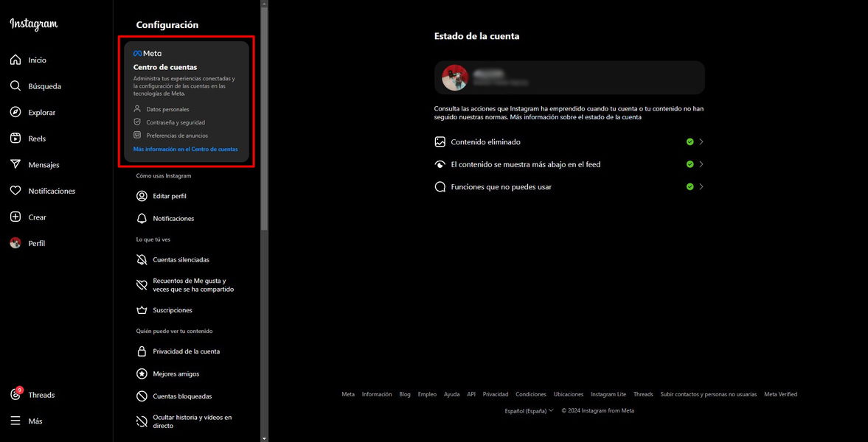Click the Privacidad de la cuenta lock icon
The height and width of the screenshot is (442, 868).
[x=142, y=351]
